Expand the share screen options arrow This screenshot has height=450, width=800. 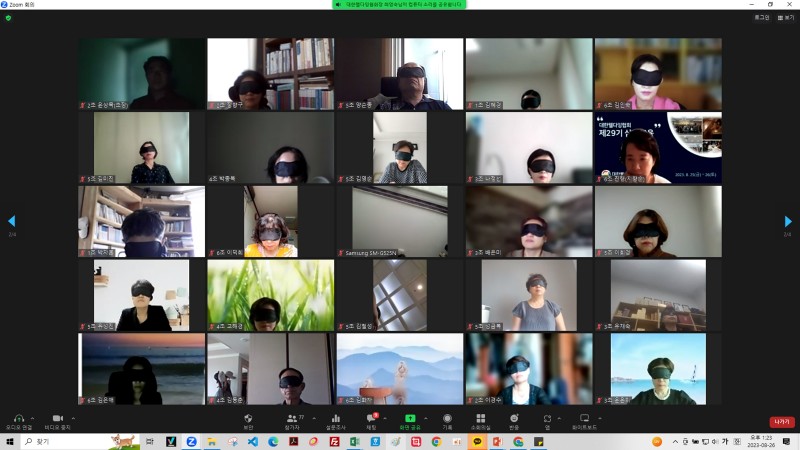424,417
